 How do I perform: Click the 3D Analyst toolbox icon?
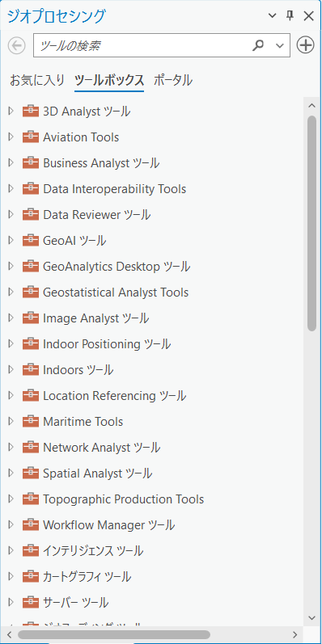(31, 112)
